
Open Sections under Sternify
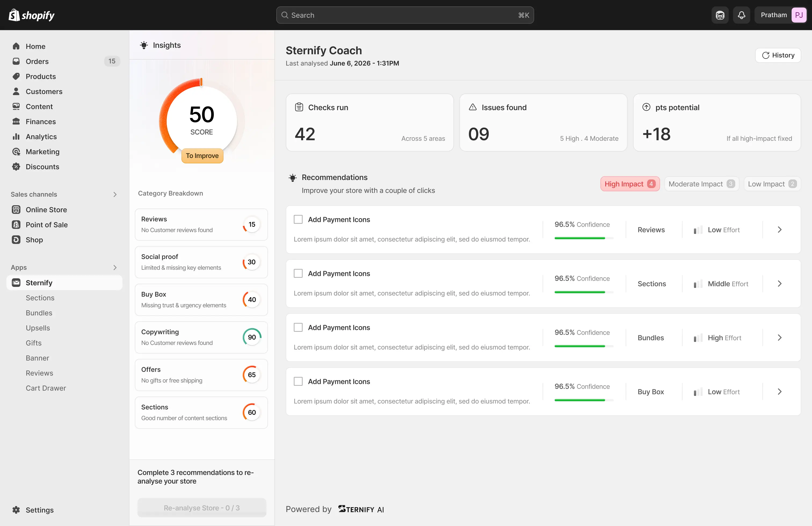pyautogui.click(x=40, y=298)
